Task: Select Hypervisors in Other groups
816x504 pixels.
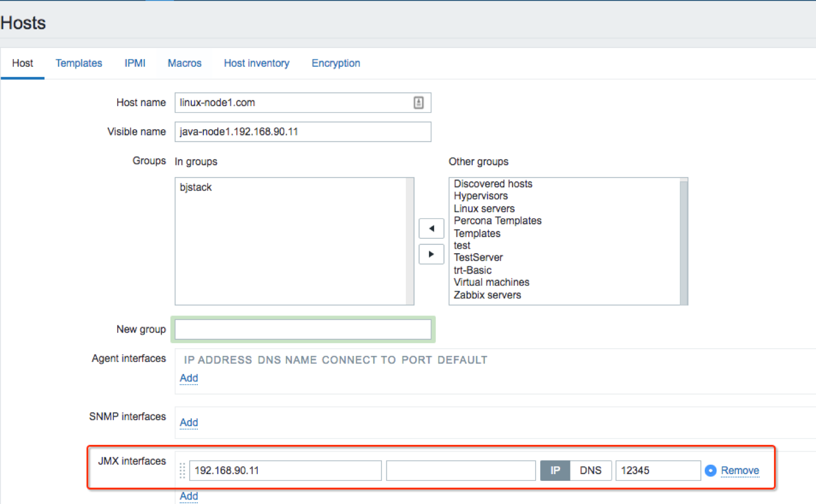Action: click(x=480, y=196)
